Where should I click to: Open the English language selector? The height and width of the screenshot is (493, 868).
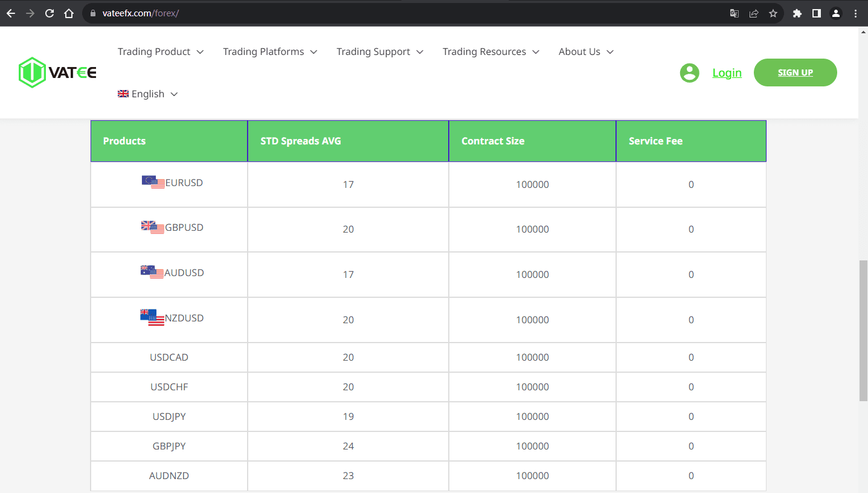148,94
